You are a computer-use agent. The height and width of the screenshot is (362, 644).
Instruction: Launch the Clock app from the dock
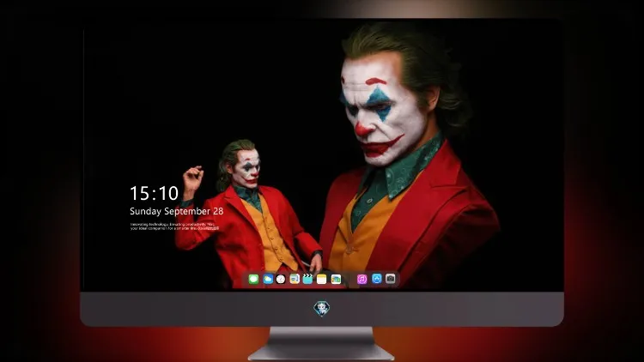click(281, 279)
